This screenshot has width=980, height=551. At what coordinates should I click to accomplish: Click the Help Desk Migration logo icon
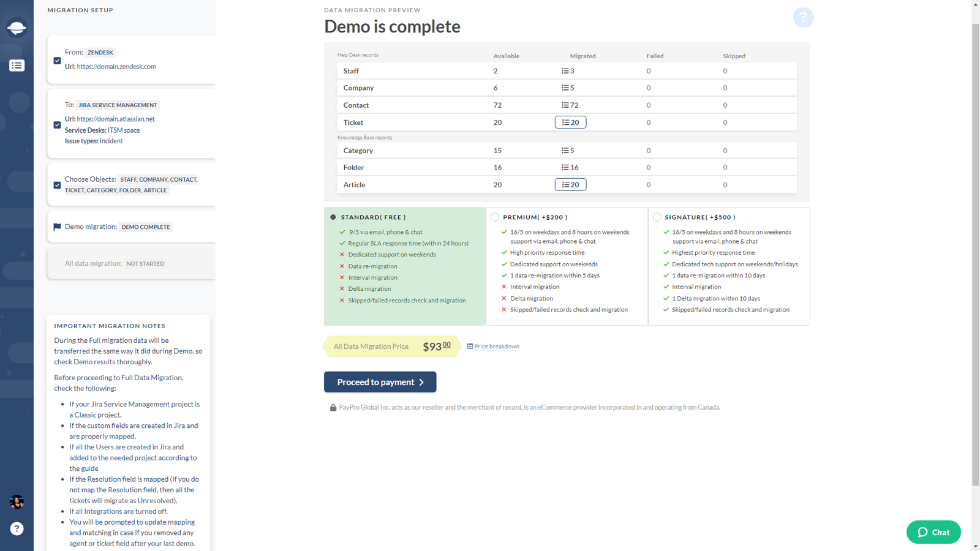(17, 28)
